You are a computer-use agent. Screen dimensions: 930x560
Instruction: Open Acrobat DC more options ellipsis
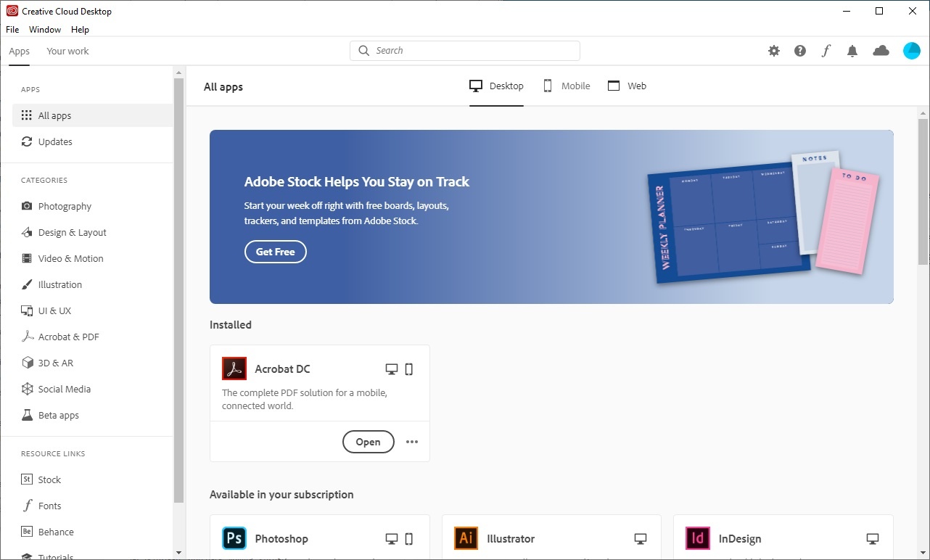point(412,442)
